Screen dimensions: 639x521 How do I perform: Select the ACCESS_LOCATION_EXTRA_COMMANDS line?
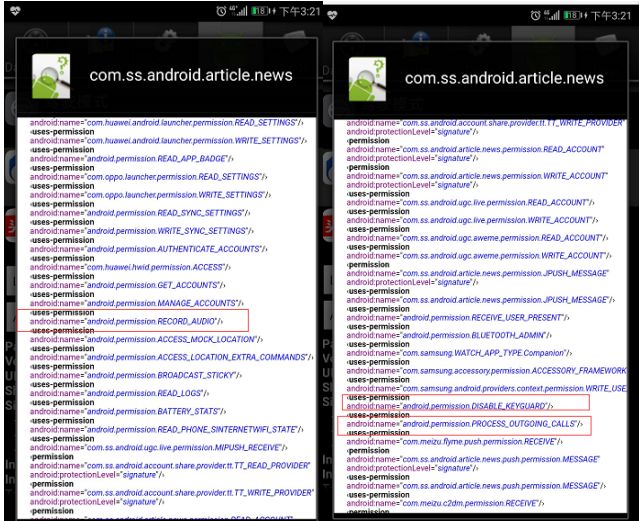tap(172, 357)
